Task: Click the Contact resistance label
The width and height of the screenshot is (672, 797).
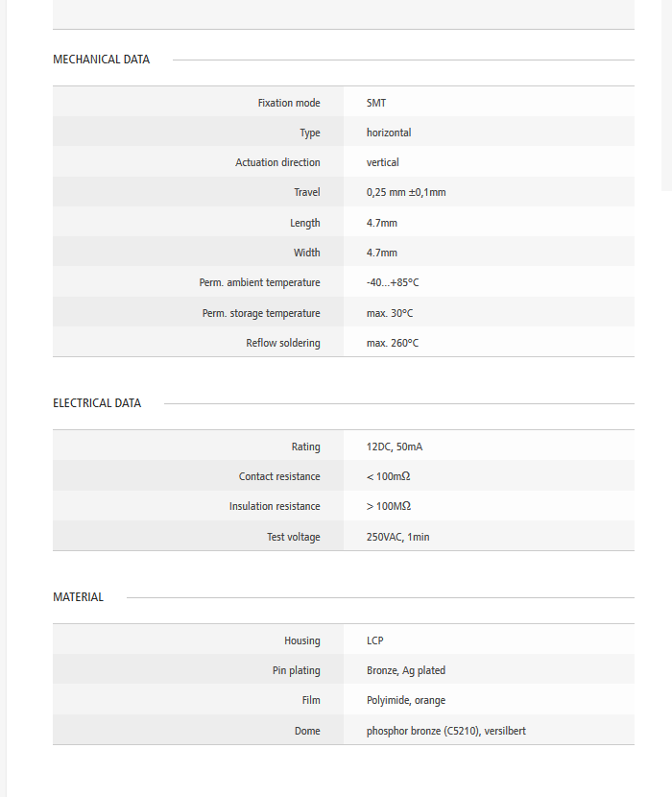Action: 279,477
